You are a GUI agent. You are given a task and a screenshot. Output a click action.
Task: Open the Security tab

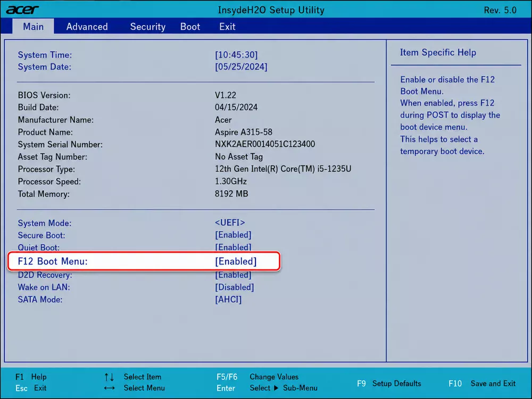coord(147,27)
